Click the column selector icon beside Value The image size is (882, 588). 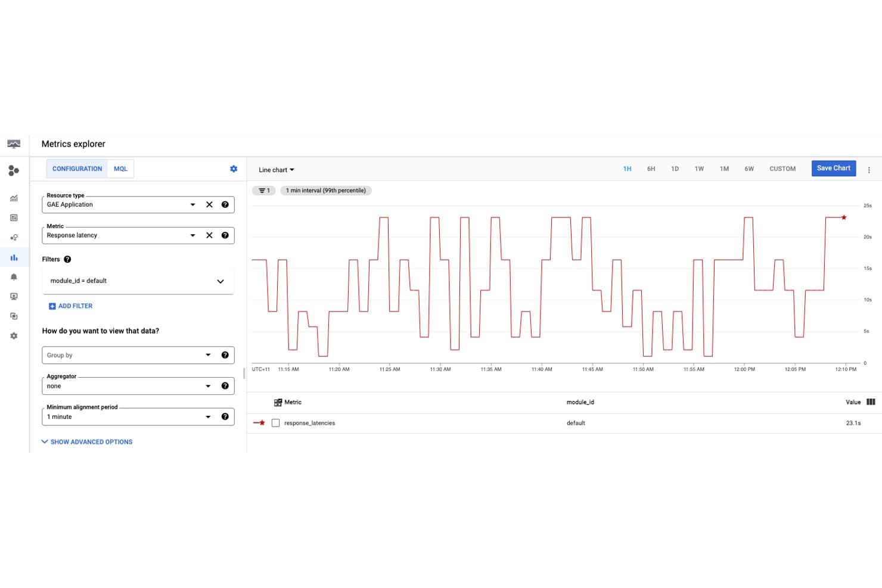click(871, 402)
